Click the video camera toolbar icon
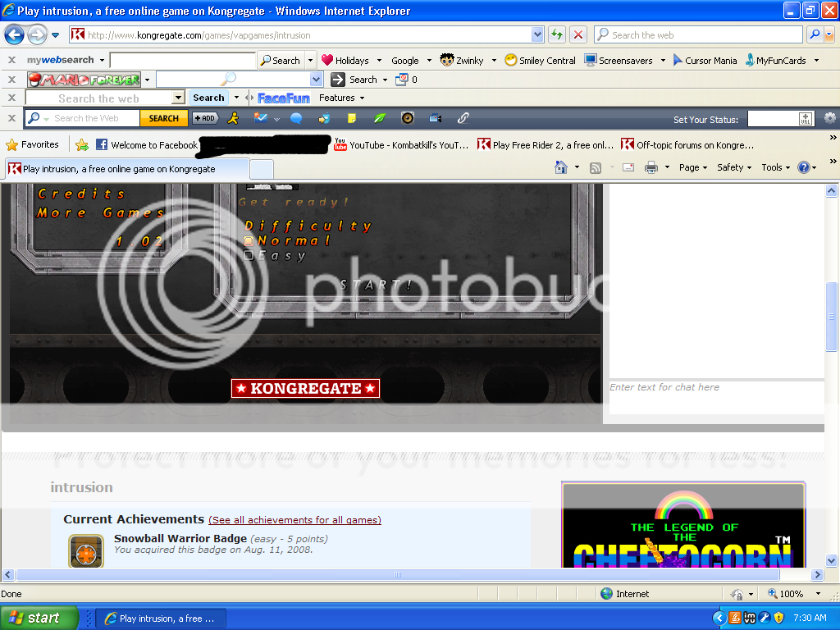The width and height of the screenshot is (840, 630). tap(436, 118)
